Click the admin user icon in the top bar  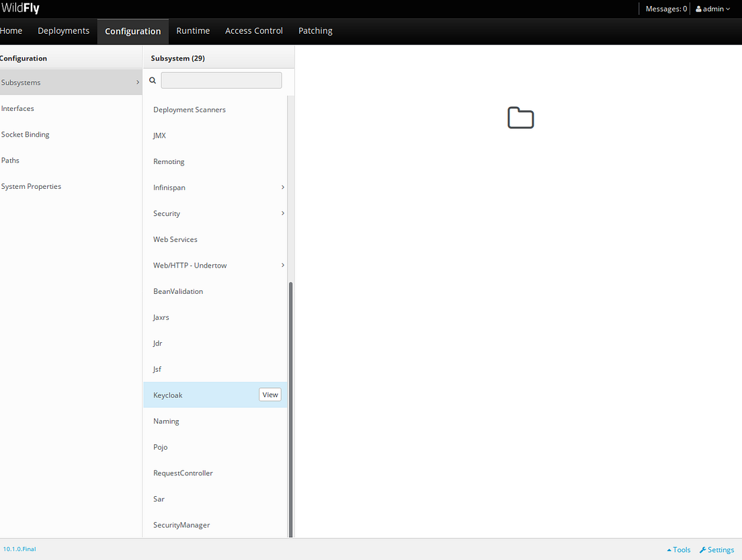(700, 8)
